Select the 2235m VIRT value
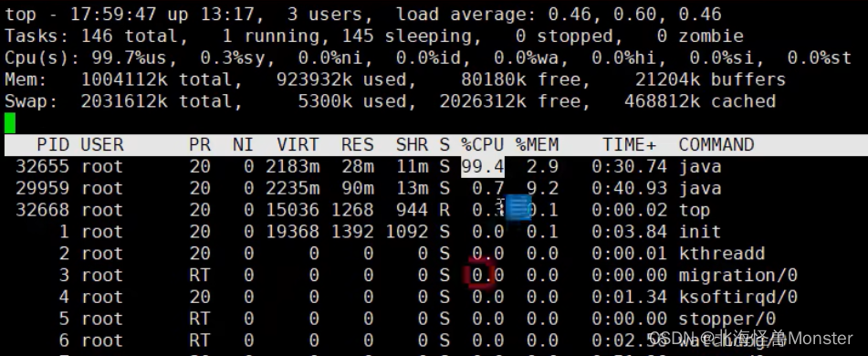The width and height of the screenshot is (868, 356). coord(292,188)
